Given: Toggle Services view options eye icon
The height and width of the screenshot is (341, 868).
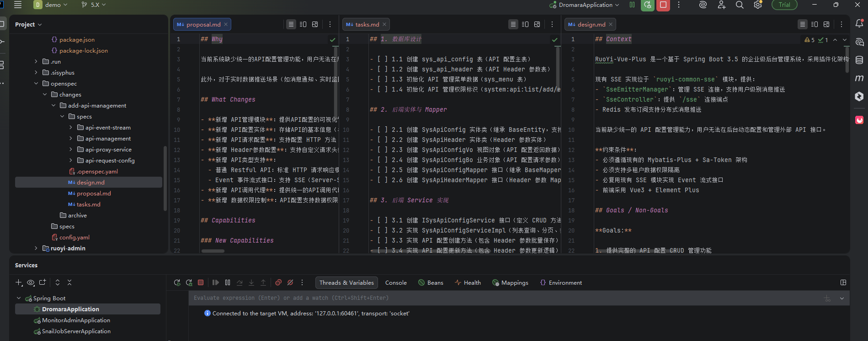Looking at the screenshot, I should click(31, 282).
